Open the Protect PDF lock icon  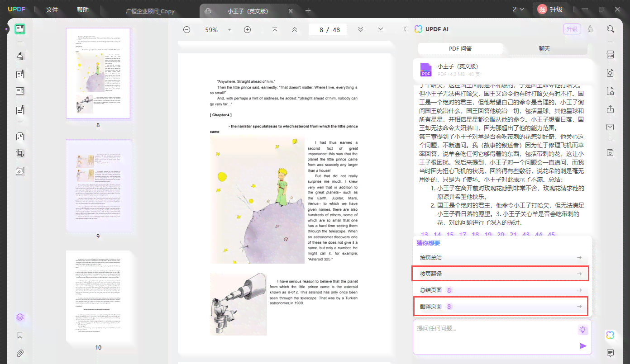610,90
